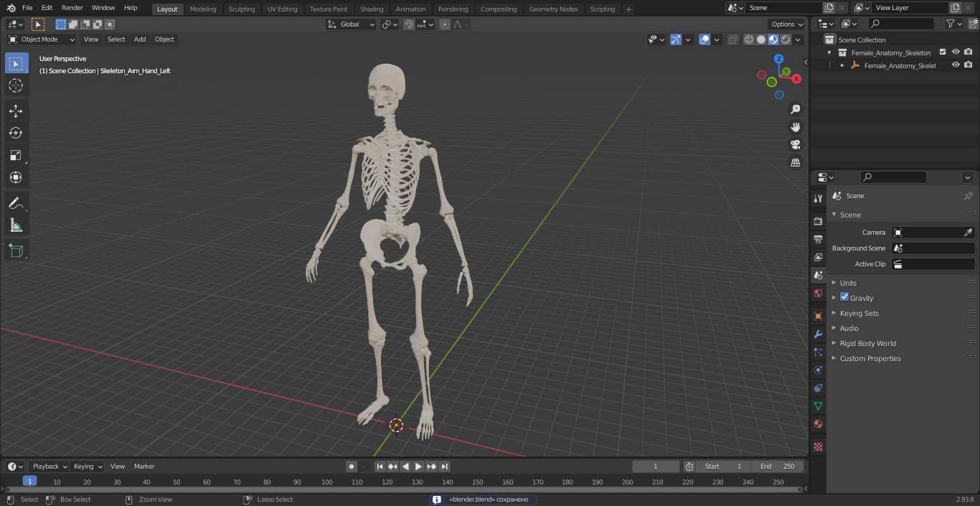Open the Tool properties tab

(818, 198)
